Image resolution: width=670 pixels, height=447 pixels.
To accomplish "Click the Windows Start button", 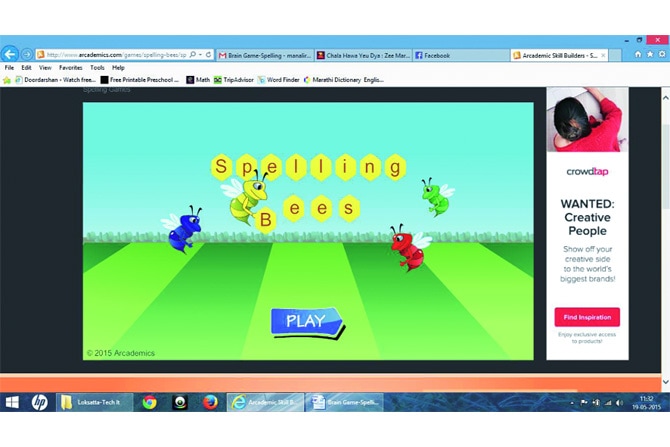I will coord(12,402).
